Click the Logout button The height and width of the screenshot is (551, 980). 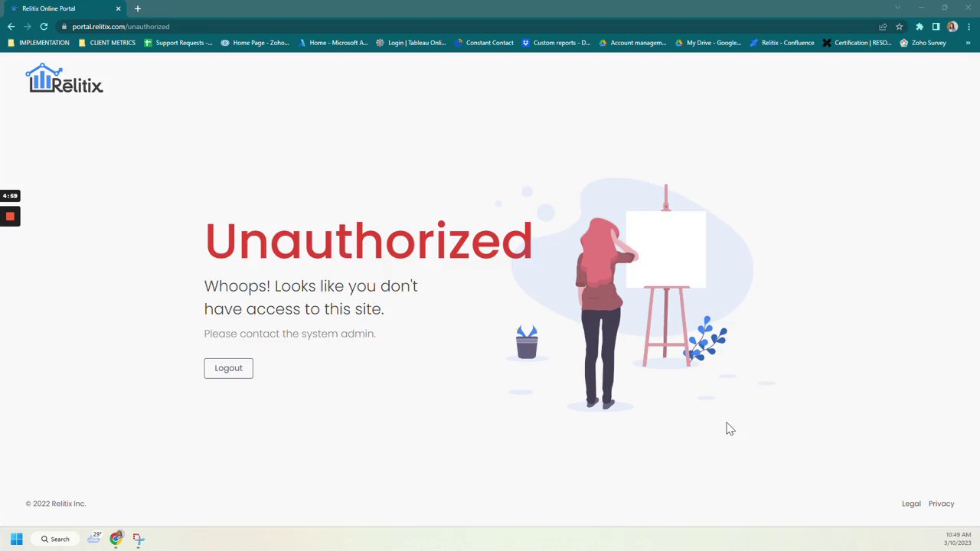(x=228, y=368)
